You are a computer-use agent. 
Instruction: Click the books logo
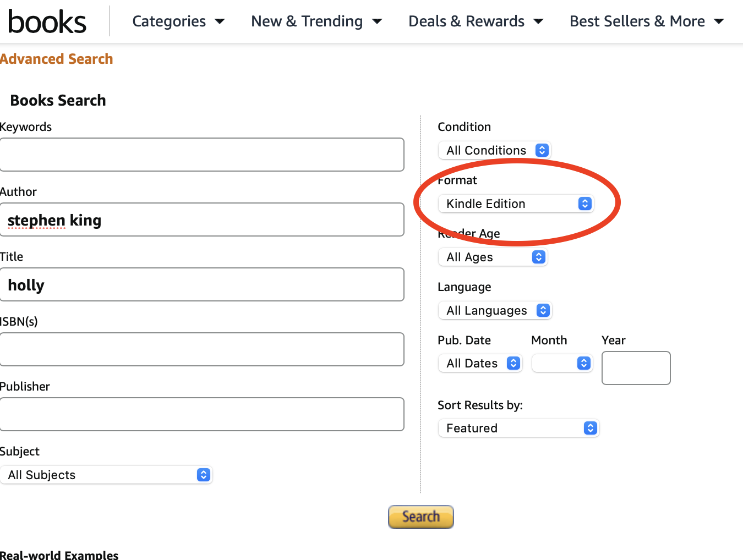(x=47, y=22)
